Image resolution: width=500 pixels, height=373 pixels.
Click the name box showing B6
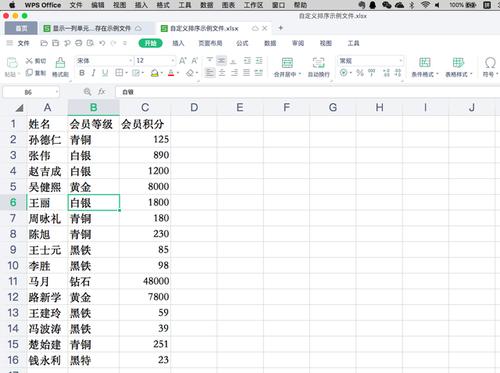tap(31, 92)
